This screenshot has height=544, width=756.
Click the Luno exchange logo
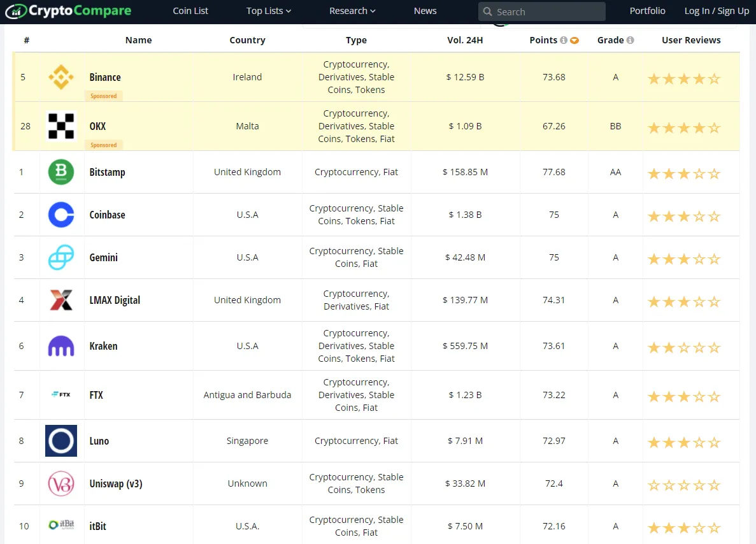[61, 441]
